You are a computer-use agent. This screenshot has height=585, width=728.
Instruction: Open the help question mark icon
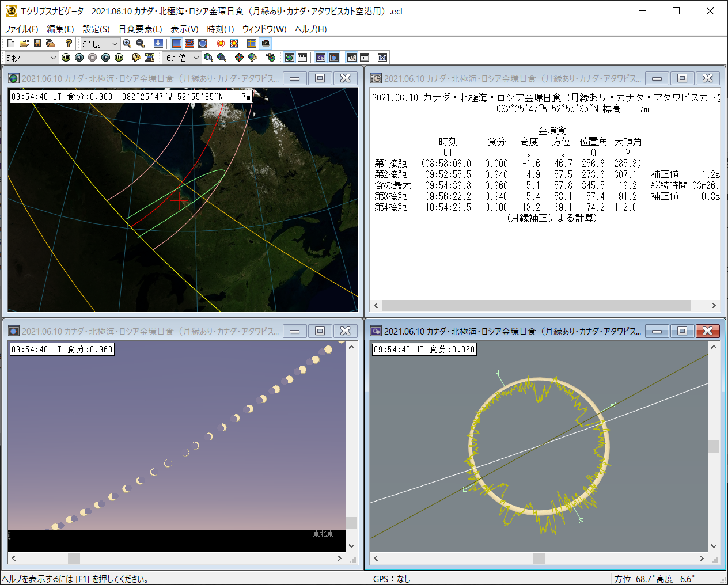(69, 44)
